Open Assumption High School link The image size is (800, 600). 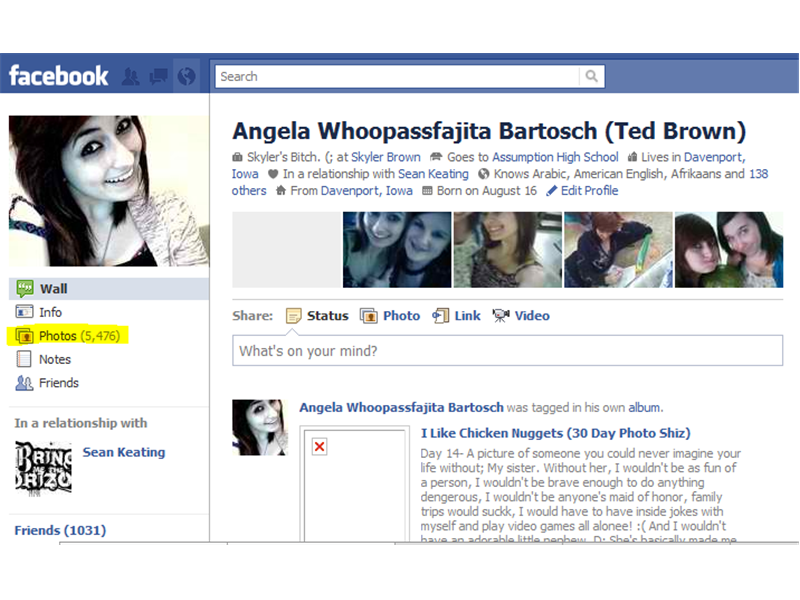click(555, 157)
